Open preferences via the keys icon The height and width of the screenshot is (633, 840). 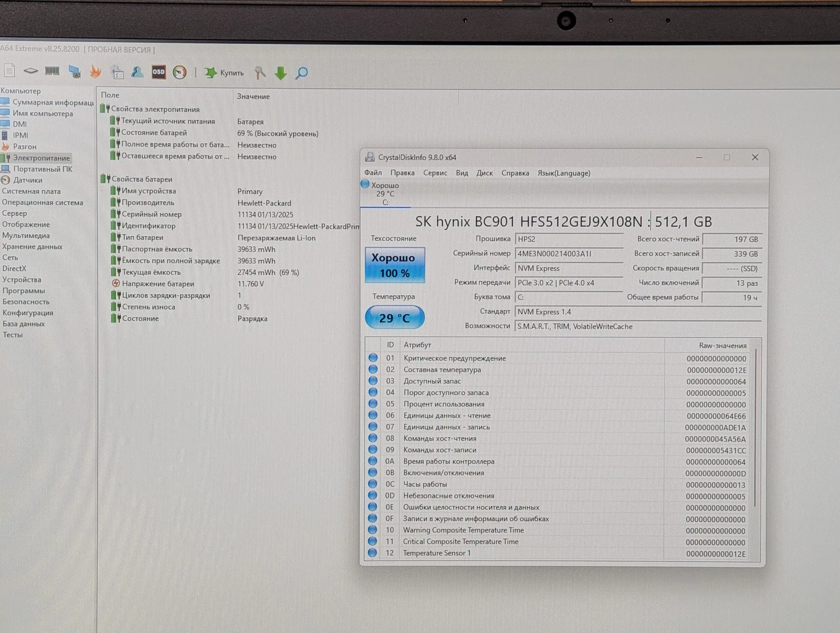coord(260,73)
